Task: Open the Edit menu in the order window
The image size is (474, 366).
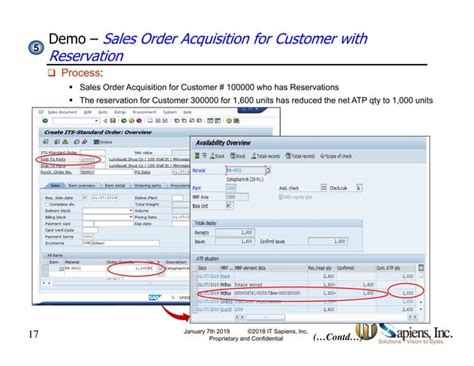Action: coord(88,112)
